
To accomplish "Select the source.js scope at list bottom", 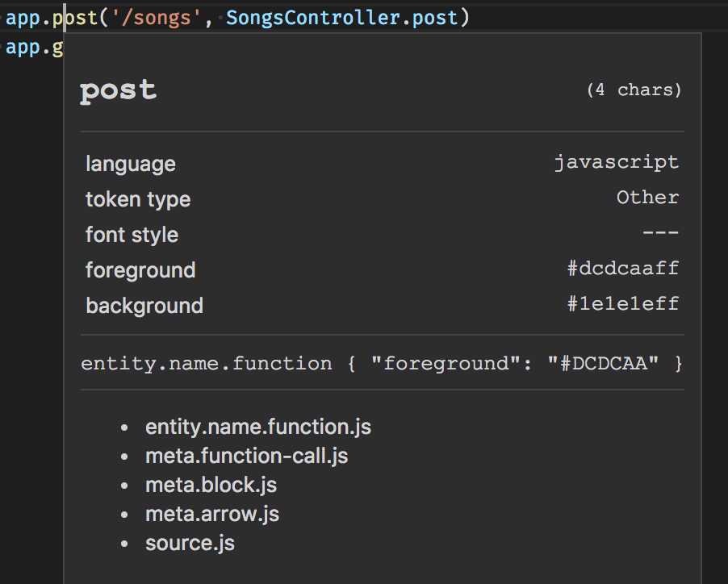I will [190, 543].
